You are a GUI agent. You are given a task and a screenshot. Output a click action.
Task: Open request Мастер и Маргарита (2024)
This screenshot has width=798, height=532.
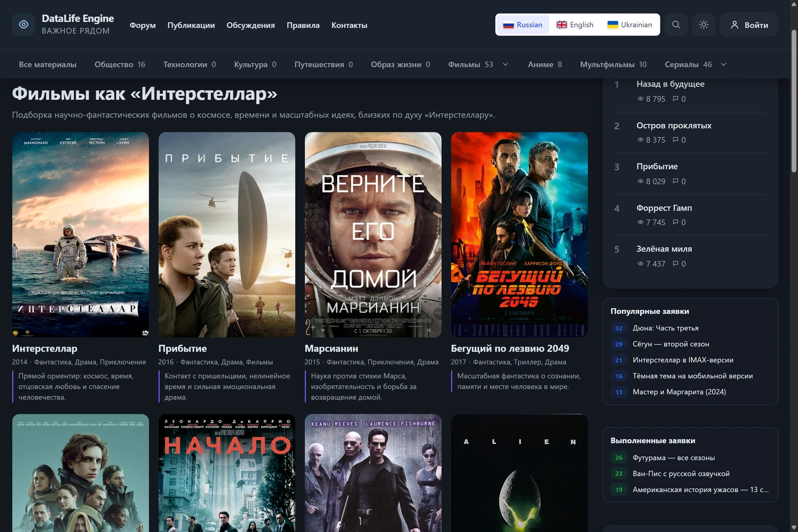pyautogui.click(x=679, y=392)
